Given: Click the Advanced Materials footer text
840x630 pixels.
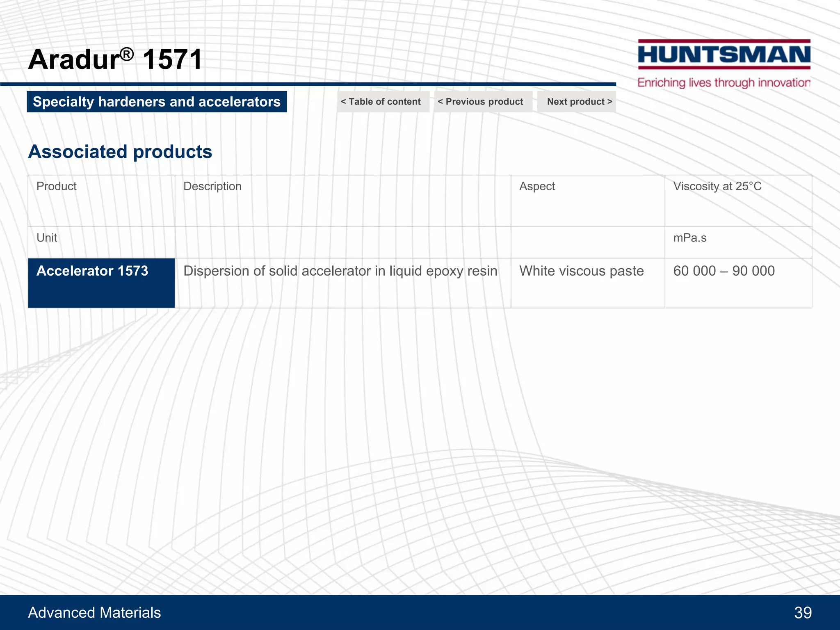Looking at the screenshot, I should pyautogui.click(x=94, y=612).
